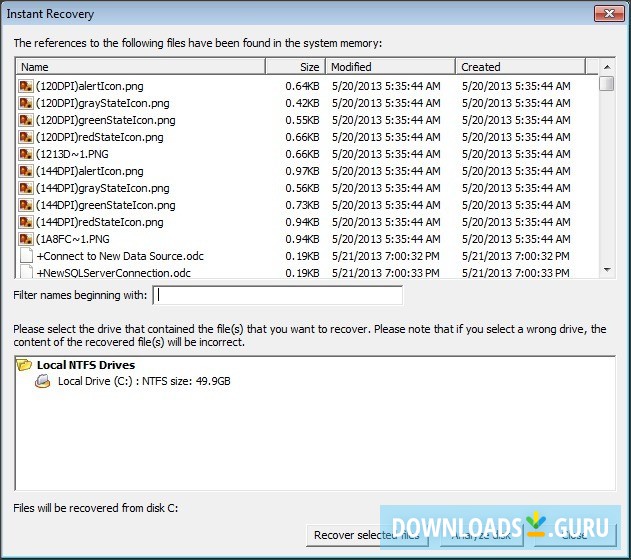Click the Local Drive (C:) disk icon
The image size is (631, 560).
pos(43,381)
